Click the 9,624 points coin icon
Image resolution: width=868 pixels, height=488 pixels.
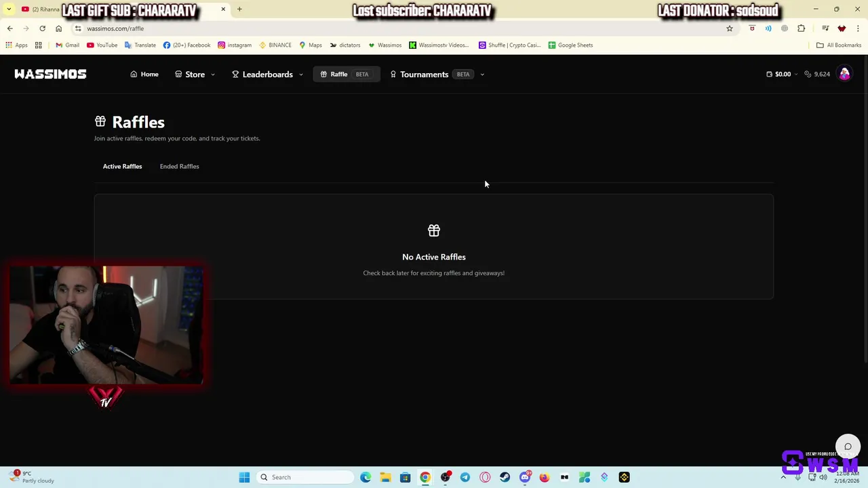(x=808, y=74)
